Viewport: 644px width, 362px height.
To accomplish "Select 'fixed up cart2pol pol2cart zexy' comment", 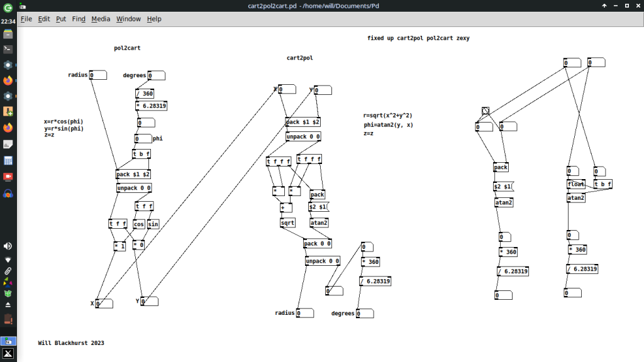I will click(418, 38).
